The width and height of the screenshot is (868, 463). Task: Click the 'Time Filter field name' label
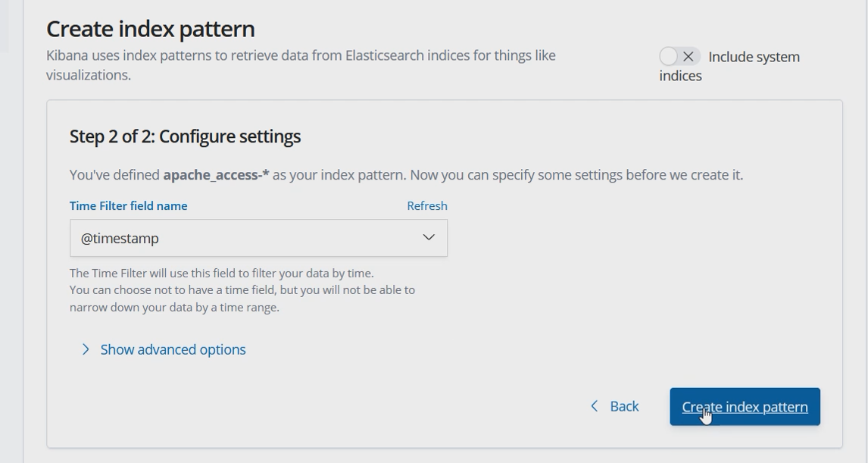(128, 206)
